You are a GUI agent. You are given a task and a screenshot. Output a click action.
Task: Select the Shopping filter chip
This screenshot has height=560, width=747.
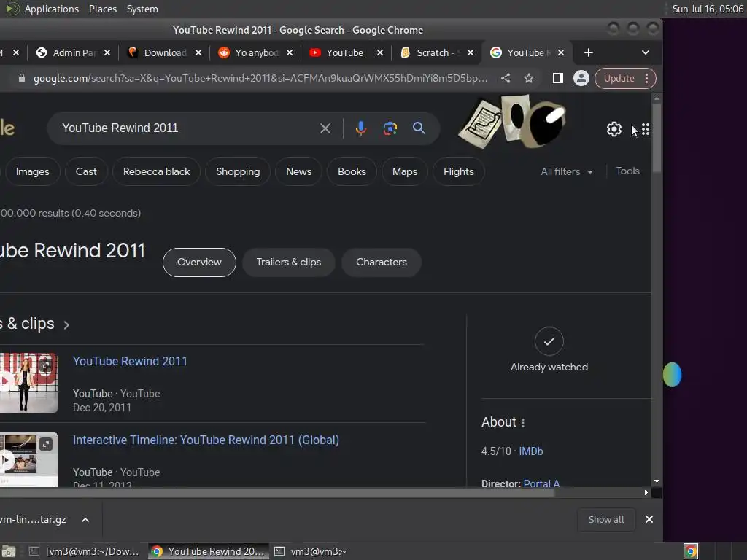click(238, 172)
